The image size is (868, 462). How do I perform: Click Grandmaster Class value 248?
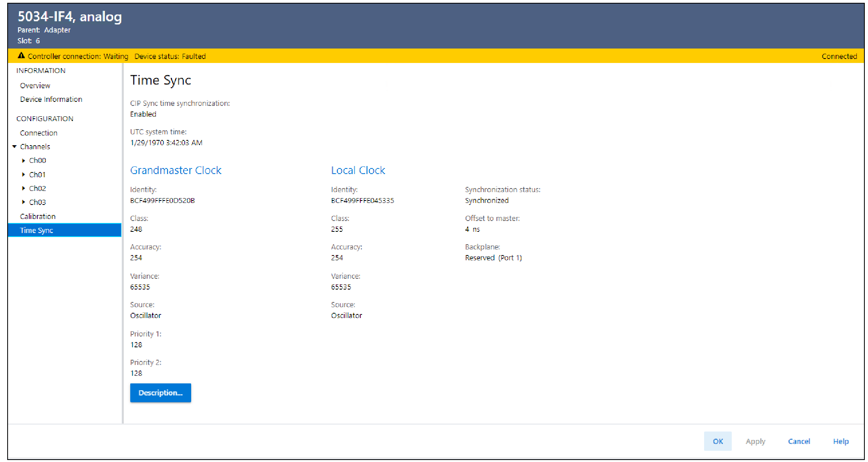136,229
